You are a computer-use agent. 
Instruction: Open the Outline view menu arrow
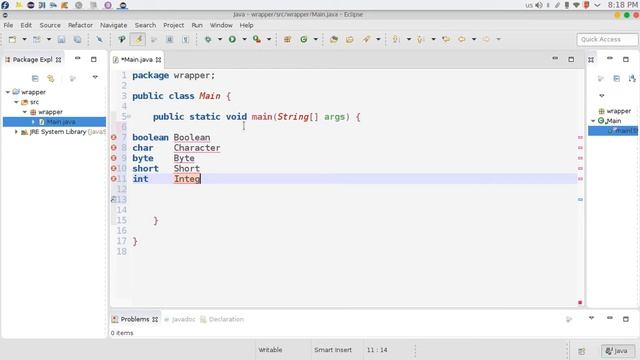[x=602, y=96]
